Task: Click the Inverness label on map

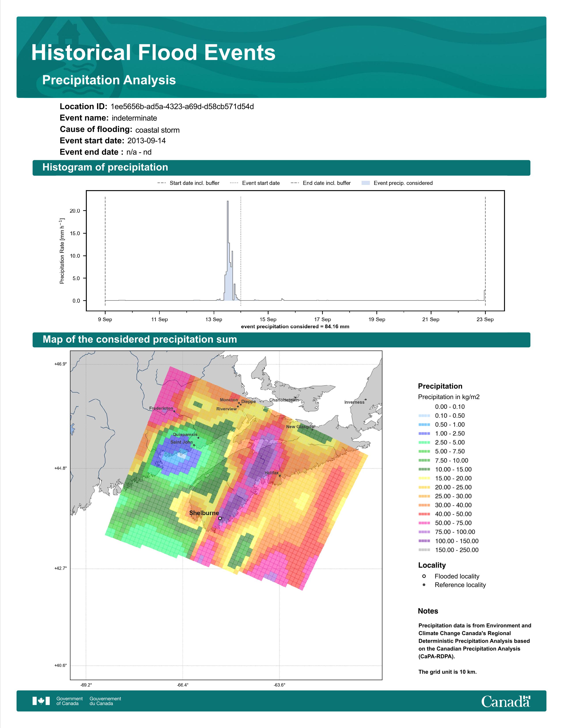Action: [354, 402]
